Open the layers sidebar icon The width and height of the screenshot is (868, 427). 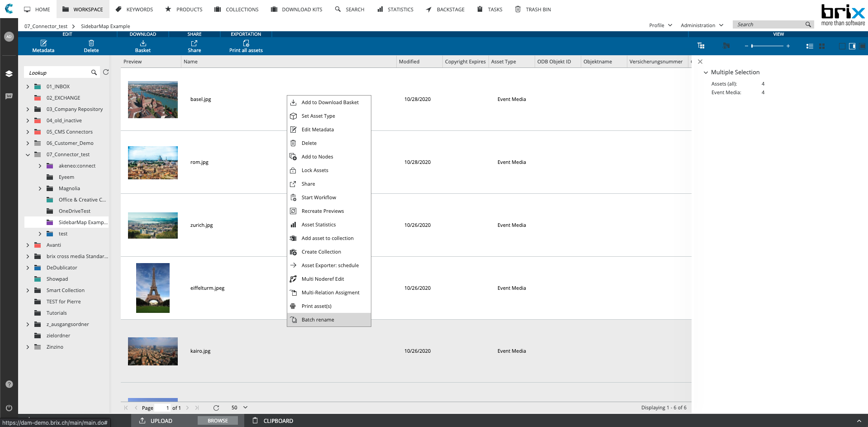tap(9, 73)
